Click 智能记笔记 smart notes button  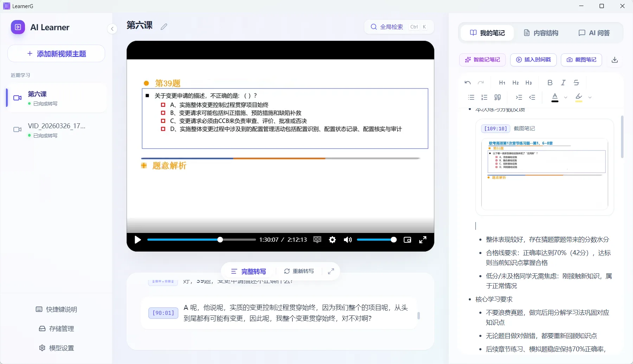(x=482, y=60)
